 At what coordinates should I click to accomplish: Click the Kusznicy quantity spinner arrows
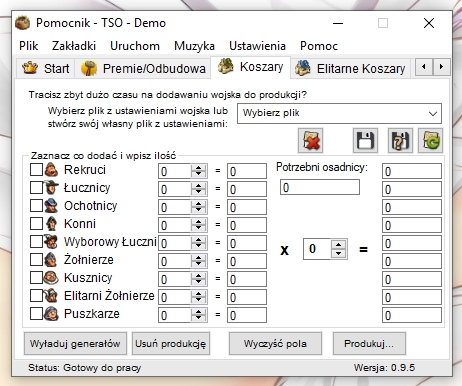coord(199,279)
